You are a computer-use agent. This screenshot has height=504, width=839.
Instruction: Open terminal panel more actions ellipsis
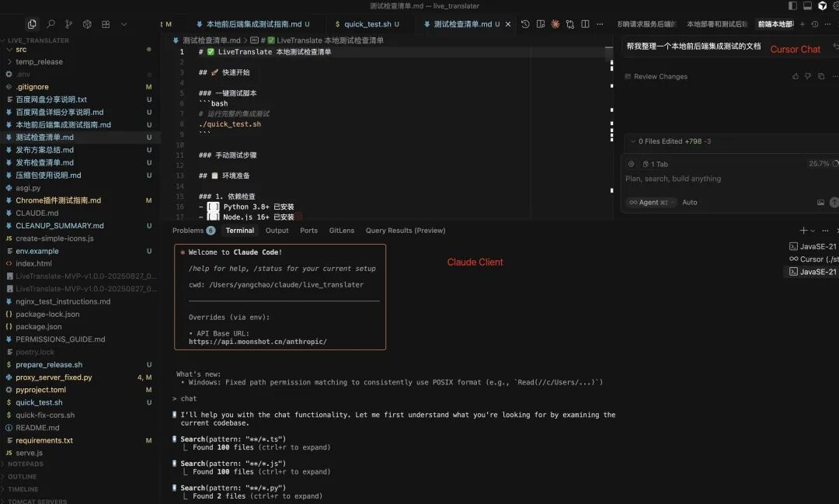pyautogui.click(x=825, y=231)
